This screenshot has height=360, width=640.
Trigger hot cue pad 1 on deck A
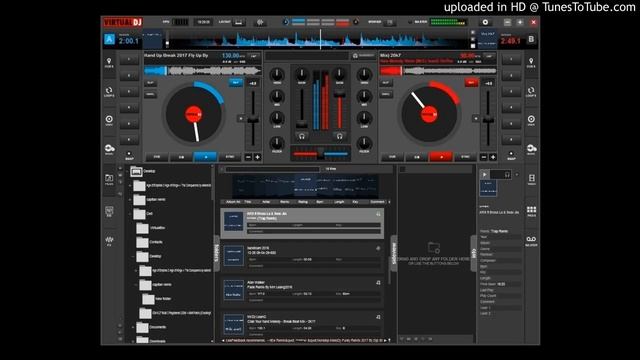tap(129, 60)
